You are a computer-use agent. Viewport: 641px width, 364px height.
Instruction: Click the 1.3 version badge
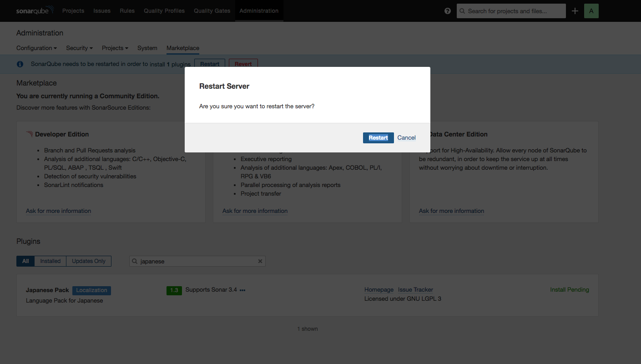[x=174, y=290]
